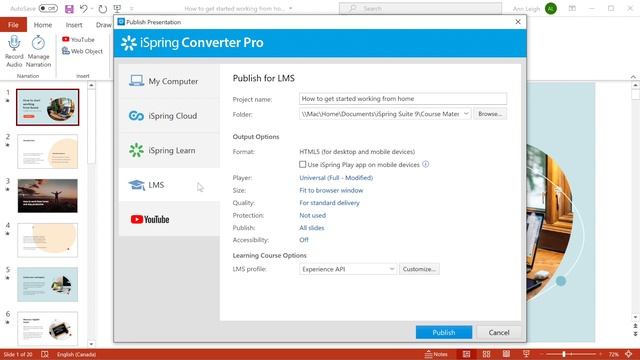Fit slide to window icon
640x360 pixels.
point(629,354)
